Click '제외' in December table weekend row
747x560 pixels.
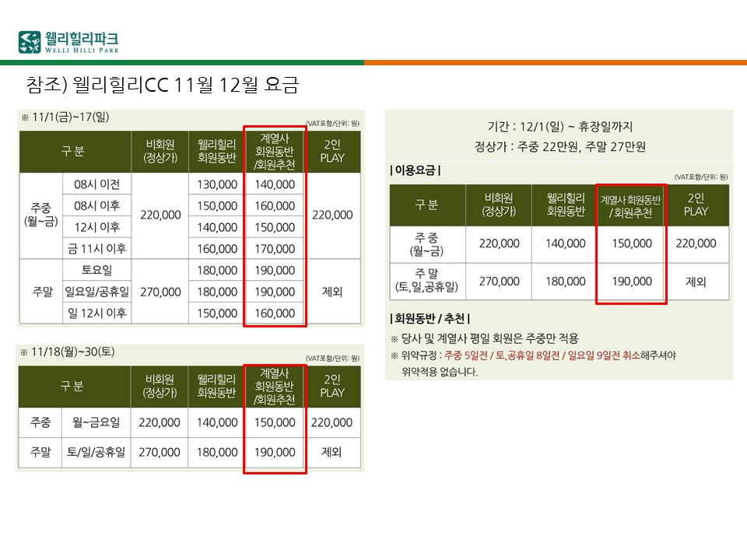coord(696,282)
